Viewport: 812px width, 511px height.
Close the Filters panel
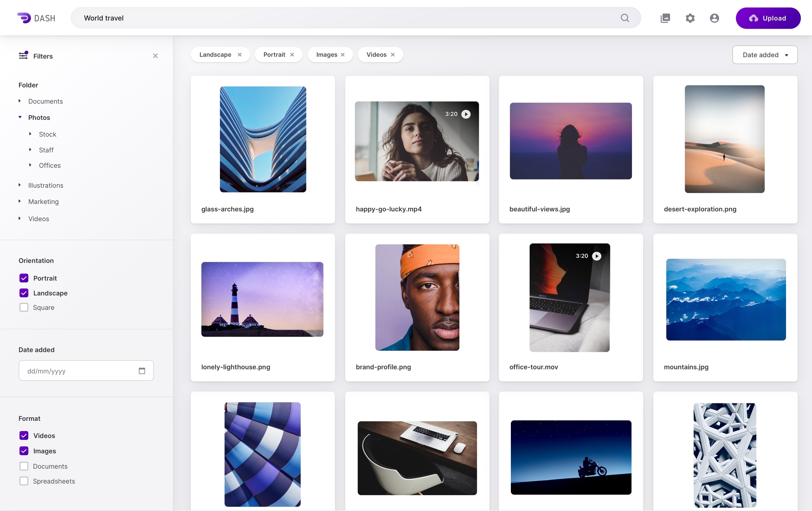(x=155, y=55)
